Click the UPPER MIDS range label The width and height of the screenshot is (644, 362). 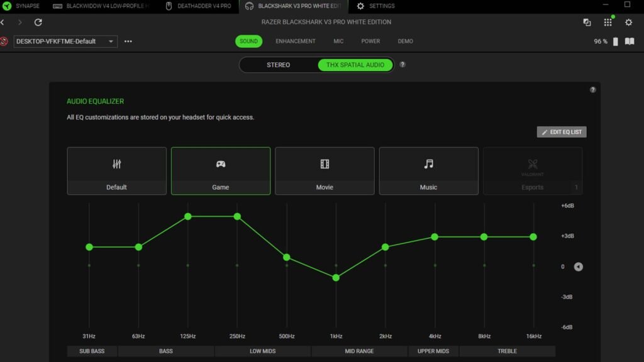[x=433, y=351]
